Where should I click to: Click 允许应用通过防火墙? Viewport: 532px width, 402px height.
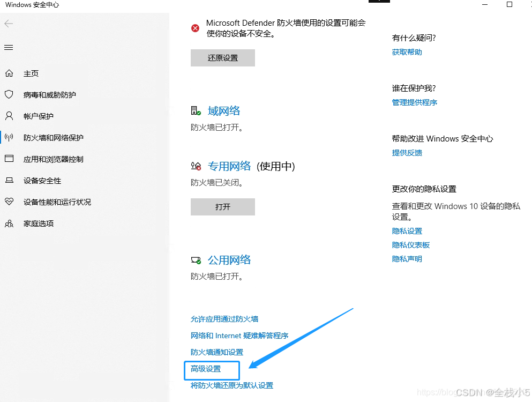(x=224, y=318)
